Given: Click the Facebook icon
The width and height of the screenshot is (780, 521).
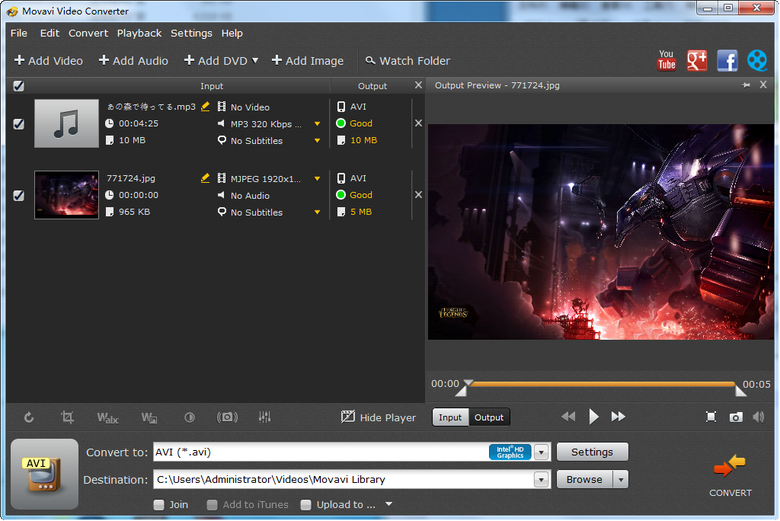Looking at the screenshot, I should coord(727,61).
